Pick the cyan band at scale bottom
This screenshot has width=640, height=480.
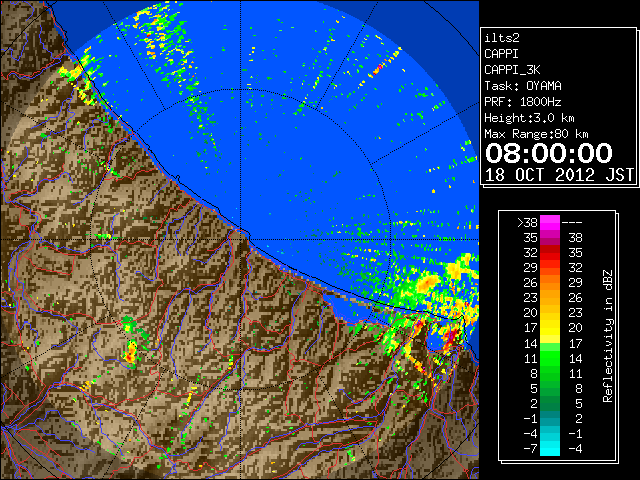coord(550,448)
